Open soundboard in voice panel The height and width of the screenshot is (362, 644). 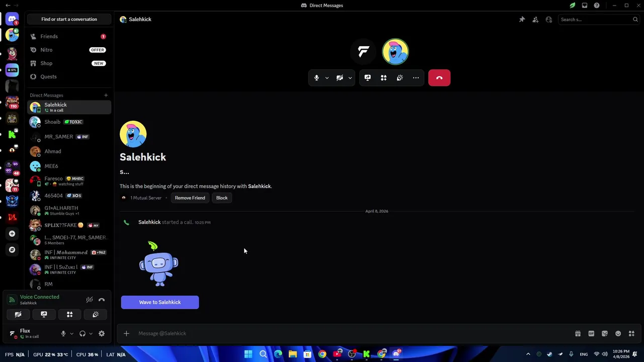point(96,314)
